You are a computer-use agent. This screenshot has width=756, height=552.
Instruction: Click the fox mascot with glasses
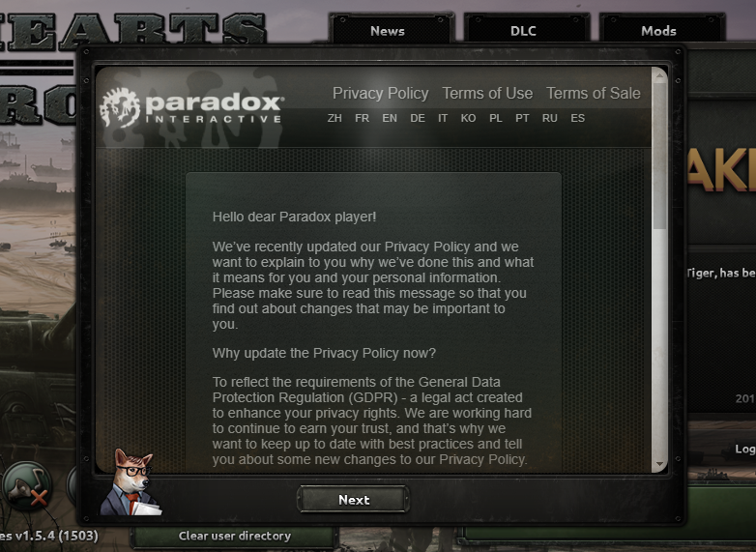click(131, 482)
